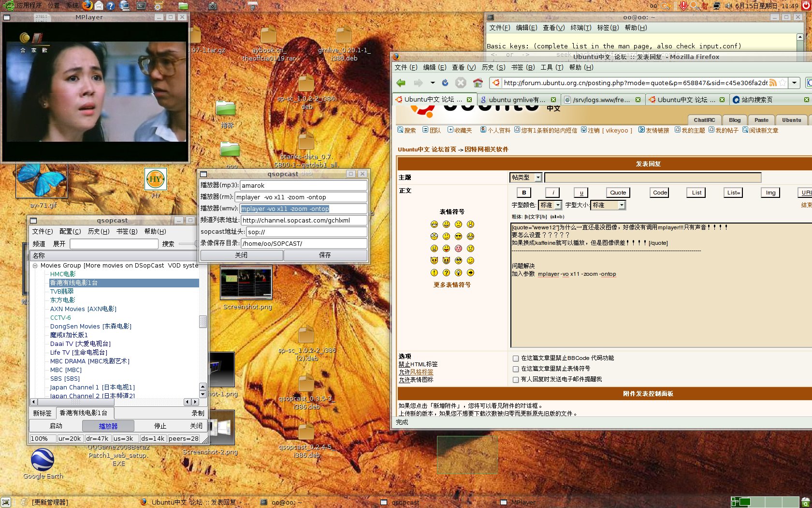The image size is (812, 508).
Task: Select the TVB翡翠 channel
Action: coord(62,292)
